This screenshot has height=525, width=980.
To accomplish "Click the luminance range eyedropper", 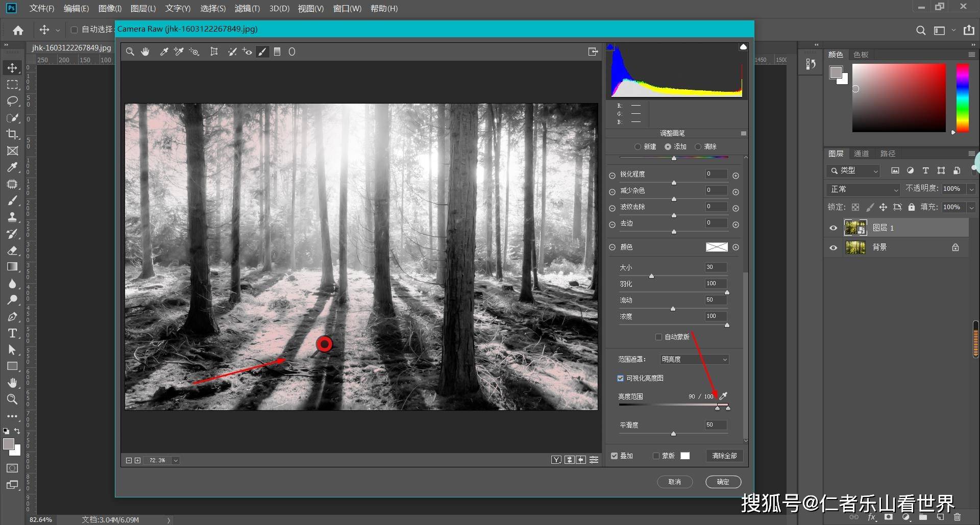I will pyautogui.click(x=723, y=395).
